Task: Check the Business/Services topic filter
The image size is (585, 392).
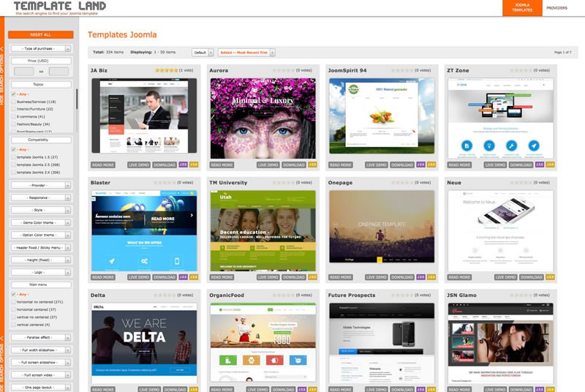Action: 13,102
